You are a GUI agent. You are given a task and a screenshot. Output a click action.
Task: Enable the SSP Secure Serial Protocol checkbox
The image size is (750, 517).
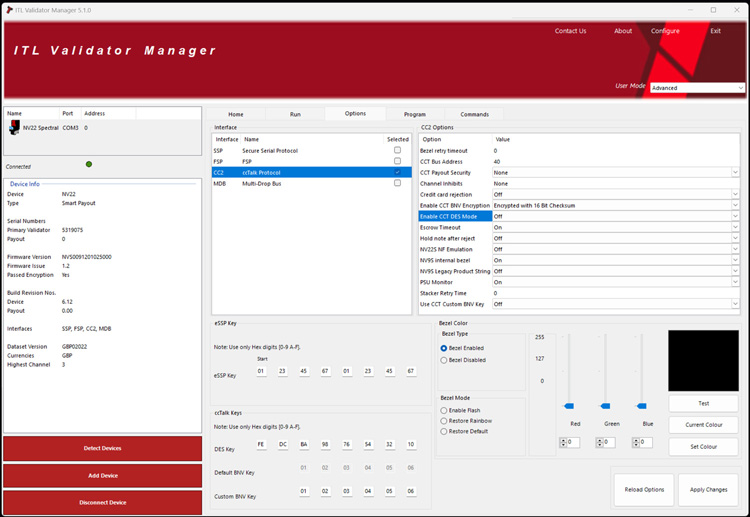(397, 150)
